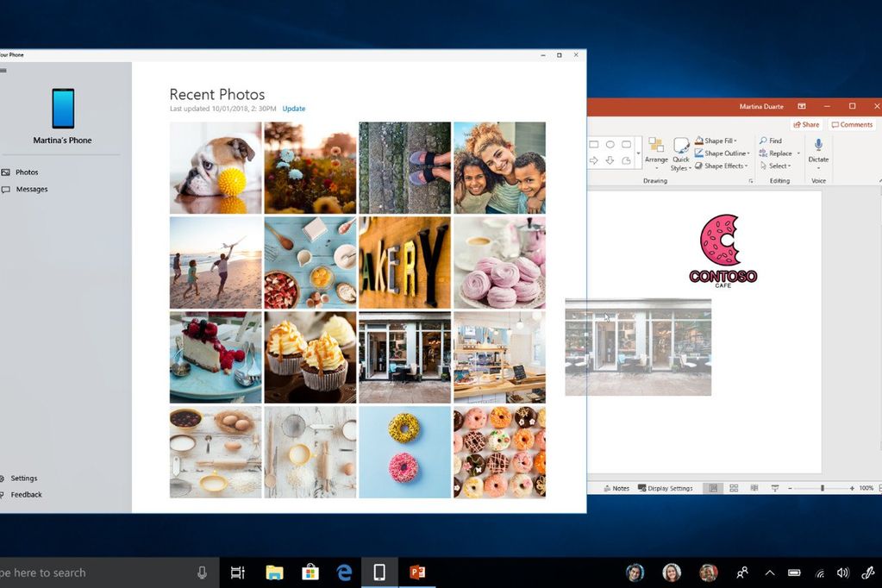
Task: Open the Comments pane
Action: (x=852, y=125)
